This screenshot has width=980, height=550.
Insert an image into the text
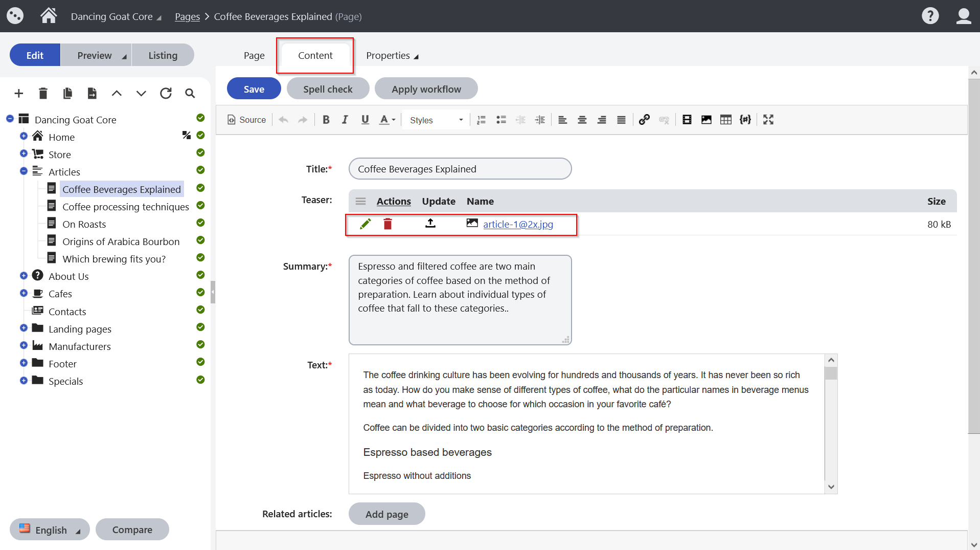pos(706,119)
